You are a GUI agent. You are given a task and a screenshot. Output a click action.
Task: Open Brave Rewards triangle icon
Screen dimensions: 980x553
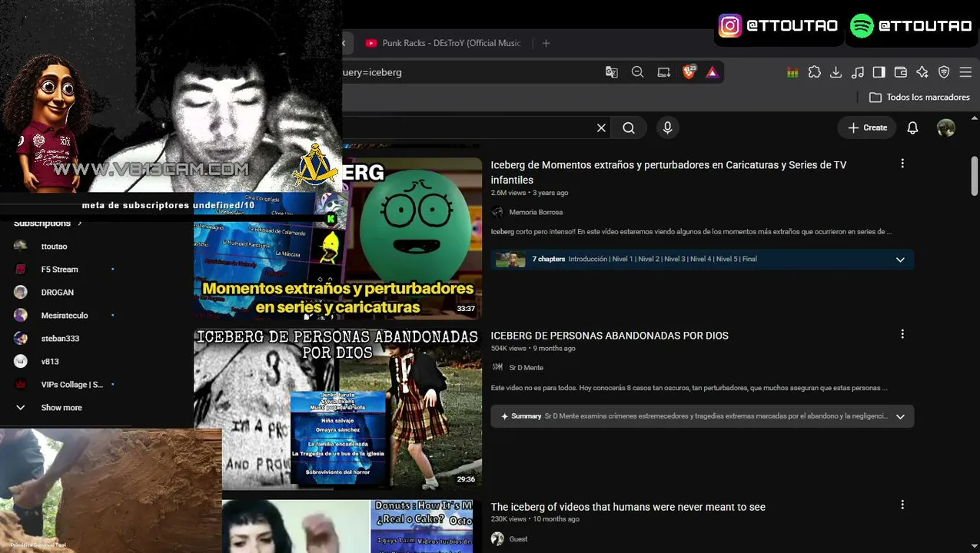[713, 72]
